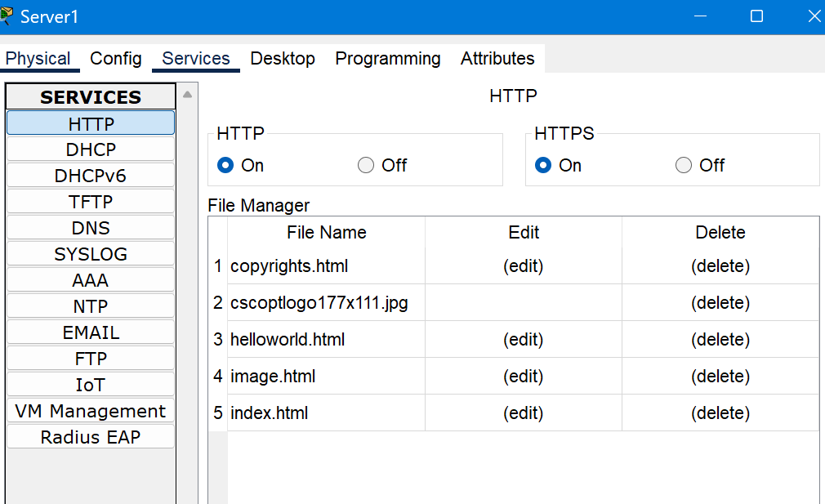Set HTTPS to Off
The height and width of the screenshot is (504, 825).
(x=684, y=165)
